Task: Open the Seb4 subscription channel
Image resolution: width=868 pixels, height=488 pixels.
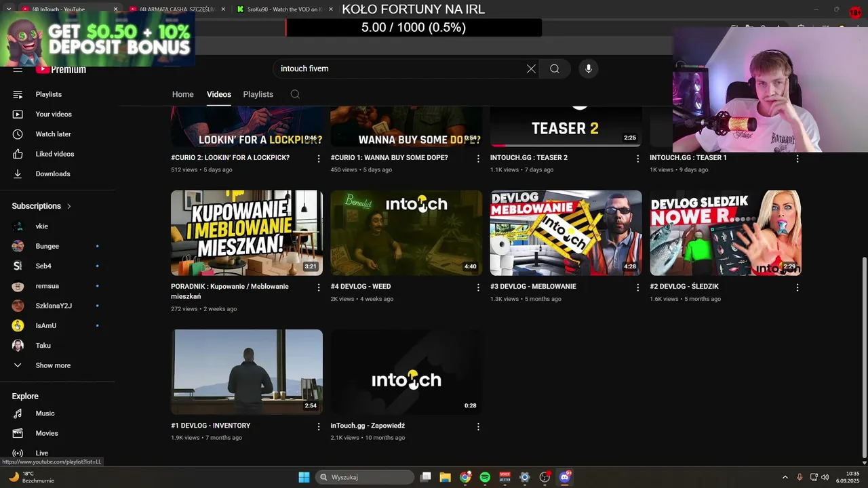Action: 43,266
